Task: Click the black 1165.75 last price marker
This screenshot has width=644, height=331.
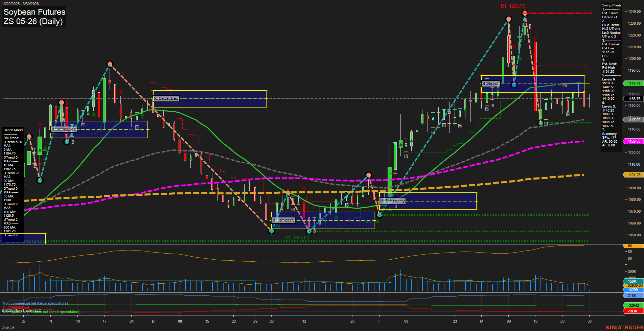Action: click(x=633, y=99)
